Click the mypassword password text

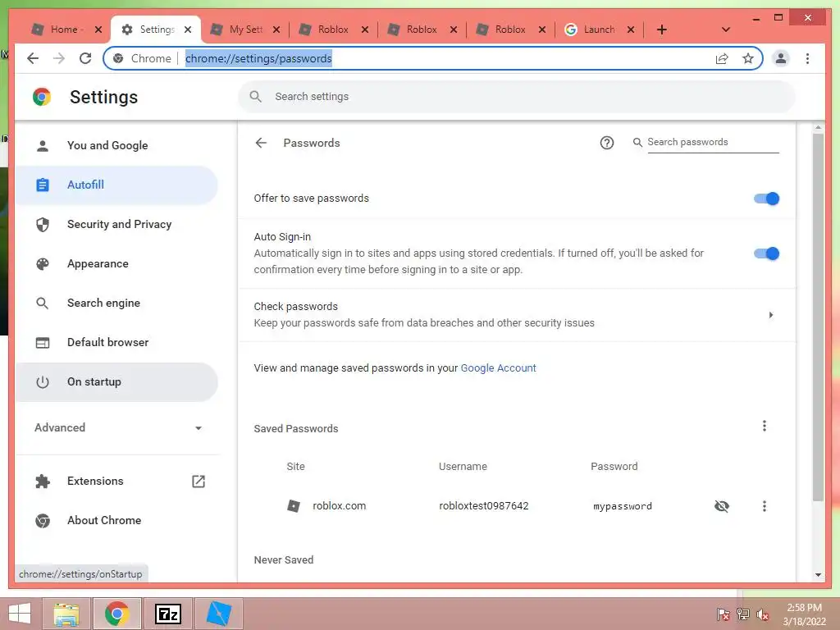[x=622, y=506]
